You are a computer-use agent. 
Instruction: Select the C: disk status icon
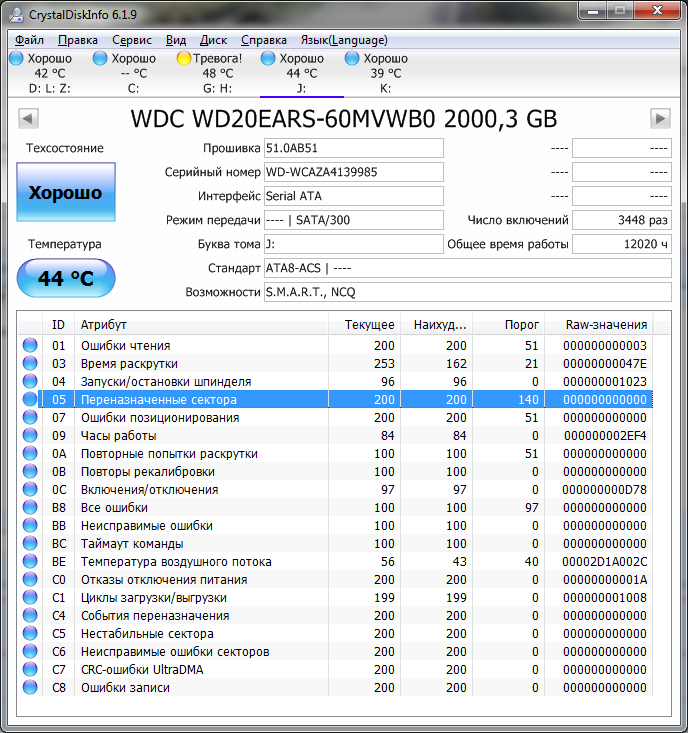100,58
